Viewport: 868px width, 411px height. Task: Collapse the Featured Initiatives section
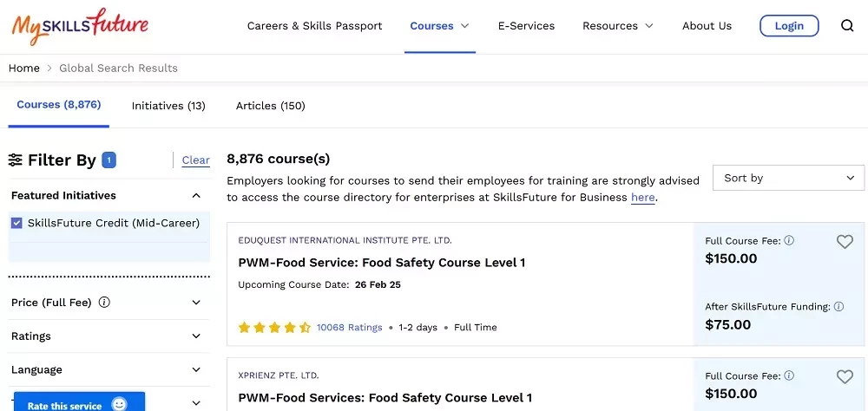196,195
